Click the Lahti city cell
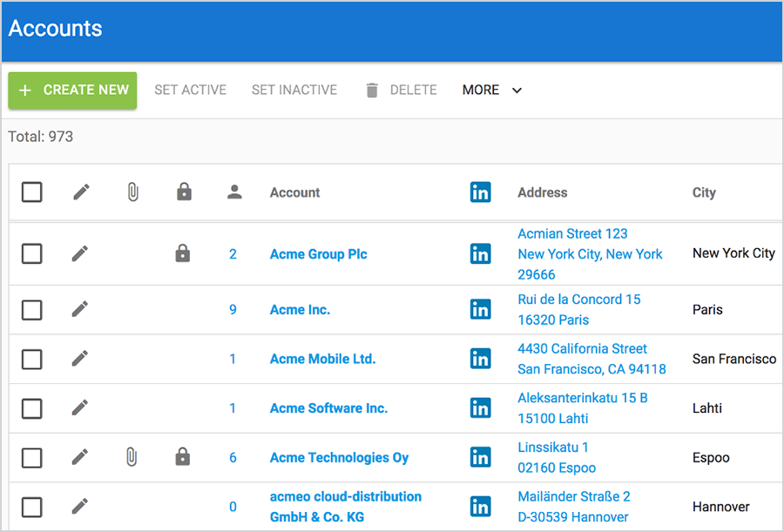 click(707, 408)
